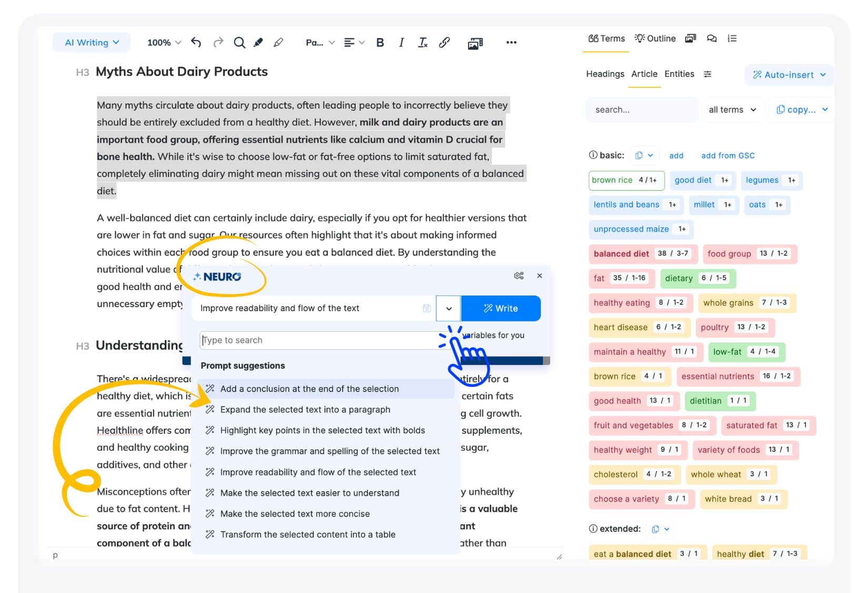Click the 'unprocessed maize' term chip
This screenshot has height=593, width=868.
pyautogui.click(x=641, y=229)
